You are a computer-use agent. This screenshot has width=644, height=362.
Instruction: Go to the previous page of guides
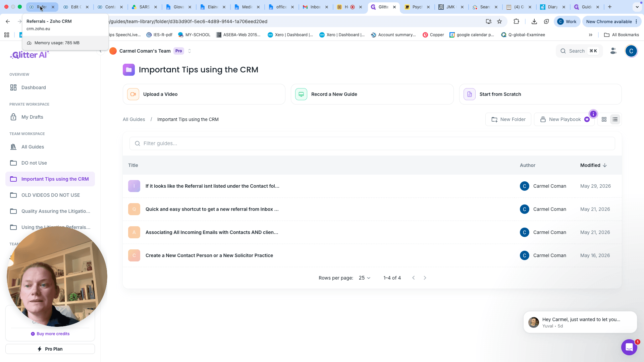click(x=414, y=278)
